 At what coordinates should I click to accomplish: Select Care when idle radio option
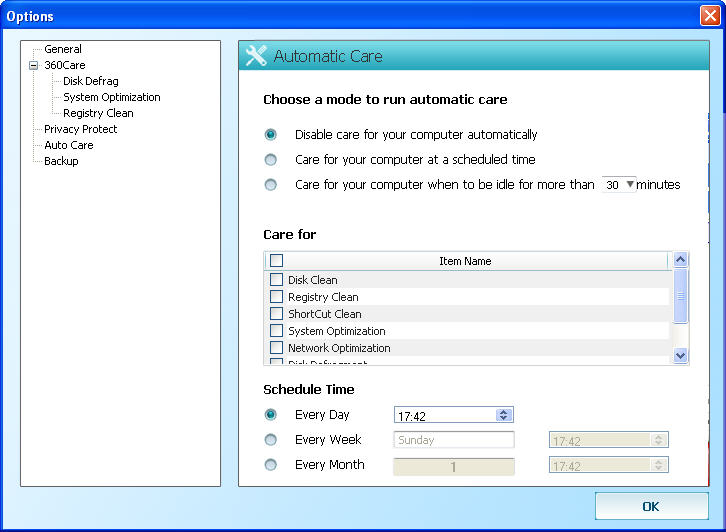point(271,185)
